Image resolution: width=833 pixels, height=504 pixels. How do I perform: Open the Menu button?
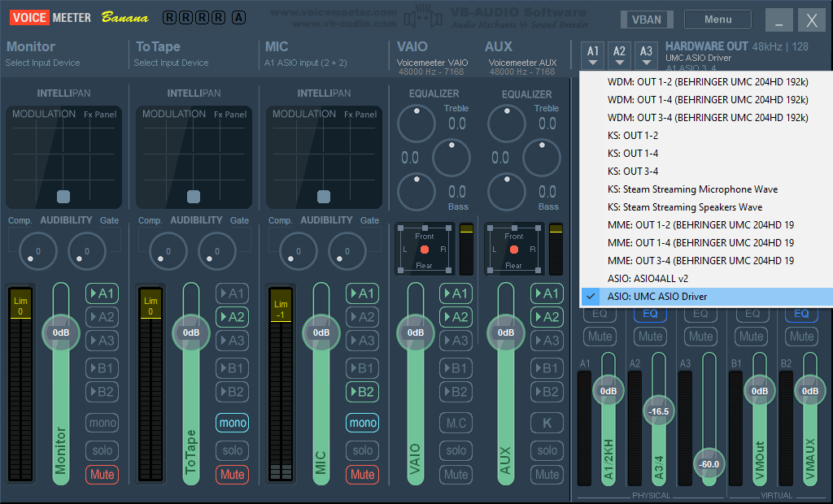(717, 20)
